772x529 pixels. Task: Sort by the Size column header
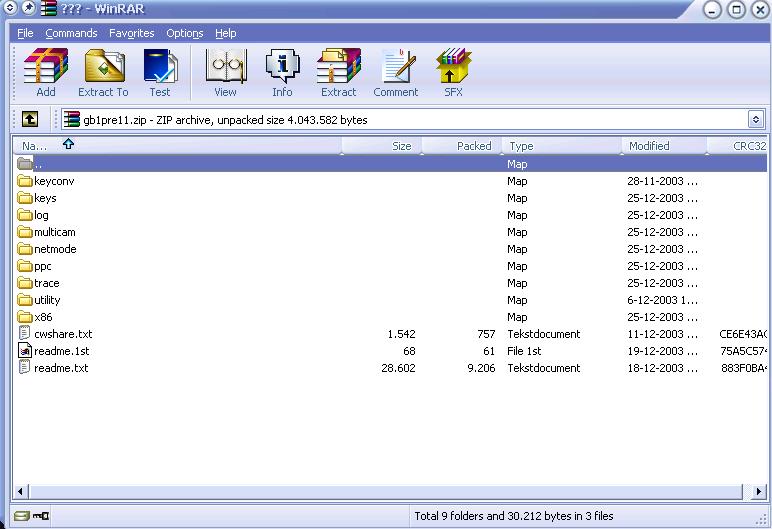tap(381, 146)
